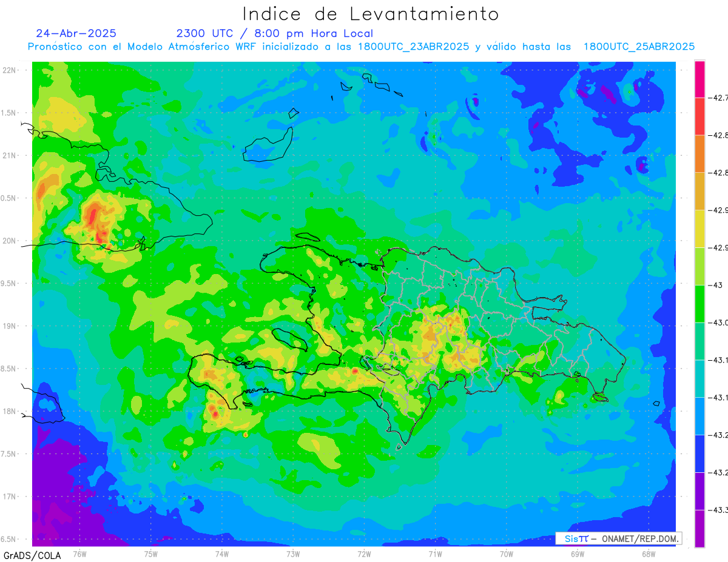Viewport: 728px width, 562px height.
Task: Select the 73W longitude label
Action: tap(293, 554)
